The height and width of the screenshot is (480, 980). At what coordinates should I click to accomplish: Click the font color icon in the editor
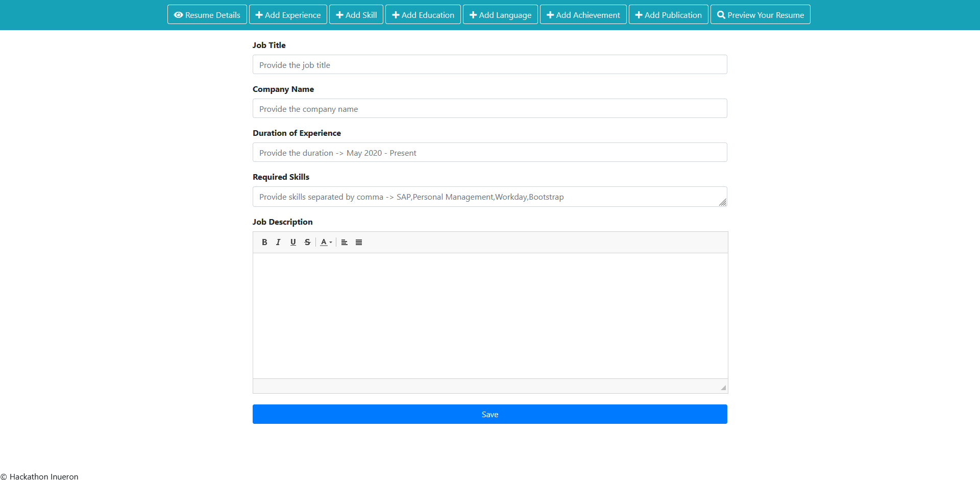point(323,242)
